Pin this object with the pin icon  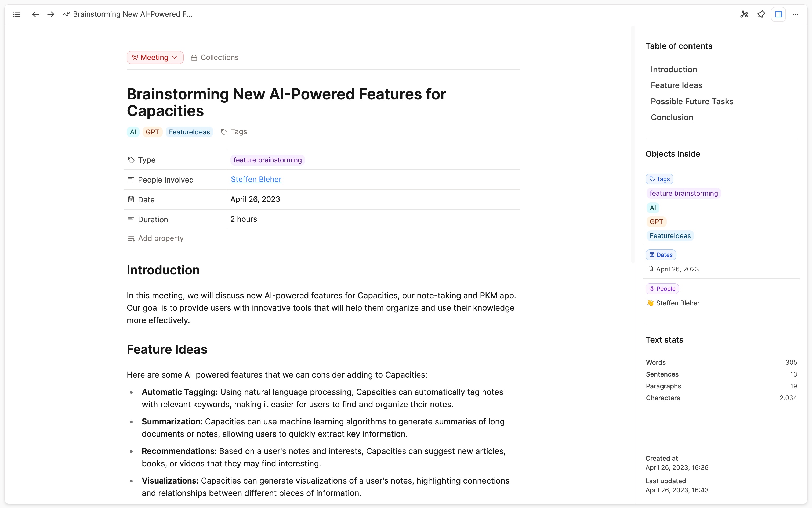point(761,14)
